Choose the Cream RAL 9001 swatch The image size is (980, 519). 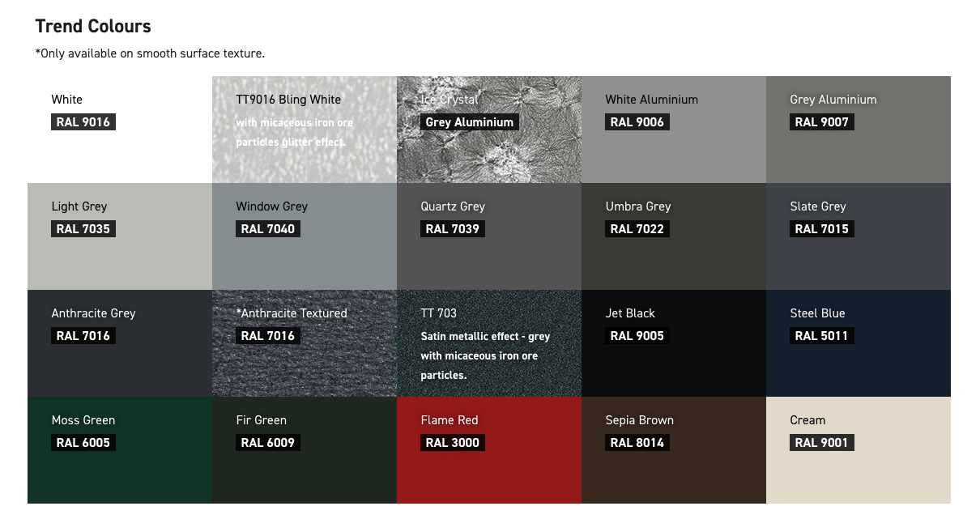(x=859, y=450)
